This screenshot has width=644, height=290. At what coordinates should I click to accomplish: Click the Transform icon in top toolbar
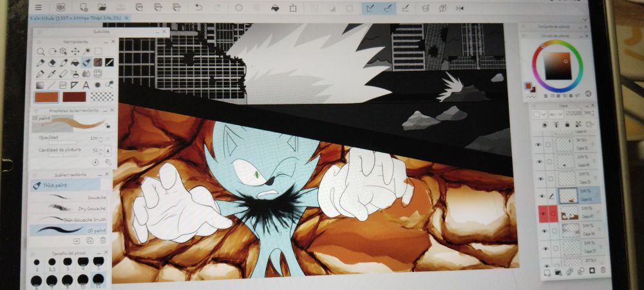click(293, 8)
